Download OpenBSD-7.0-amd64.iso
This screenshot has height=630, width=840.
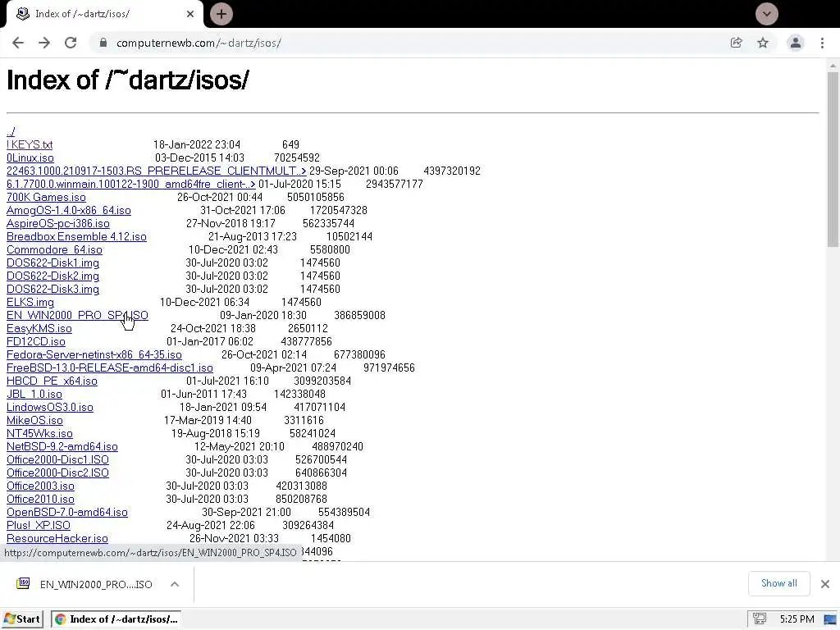coord(67,512)
